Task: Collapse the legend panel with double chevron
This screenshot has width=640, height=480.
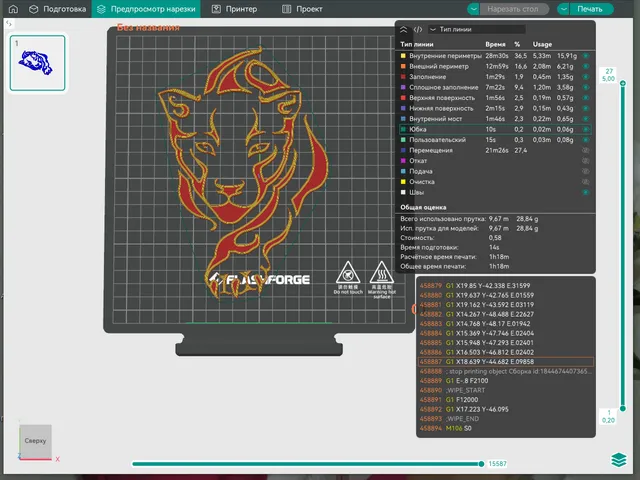Action: click(403, 29)
